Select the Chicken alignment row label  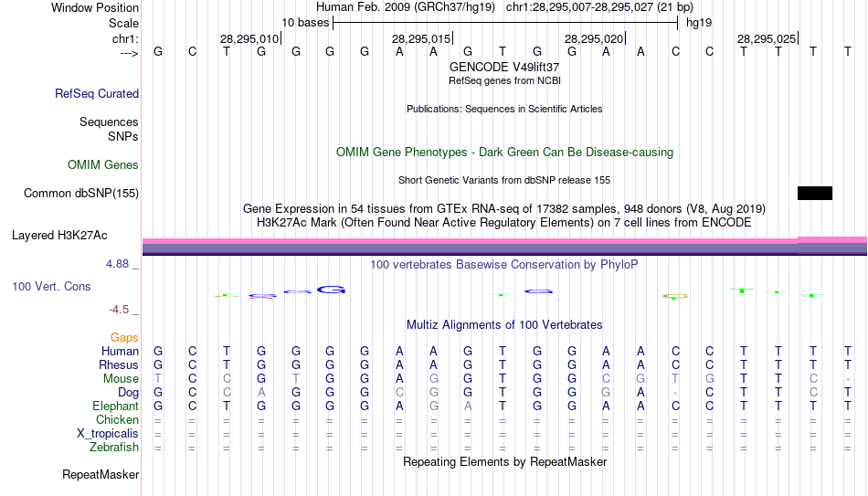click(117, 420)
